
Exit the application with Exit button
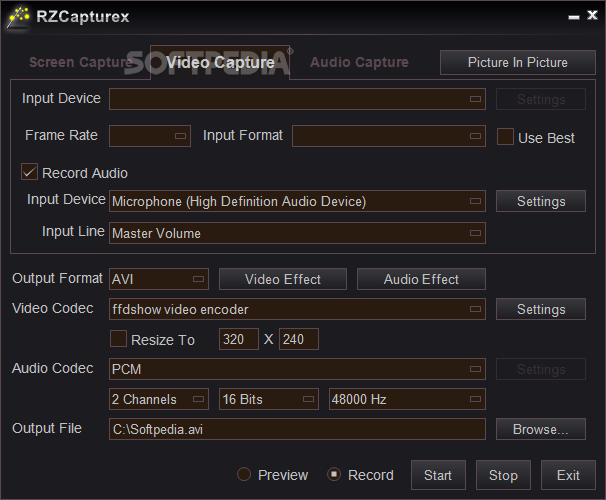coord(568,475)
